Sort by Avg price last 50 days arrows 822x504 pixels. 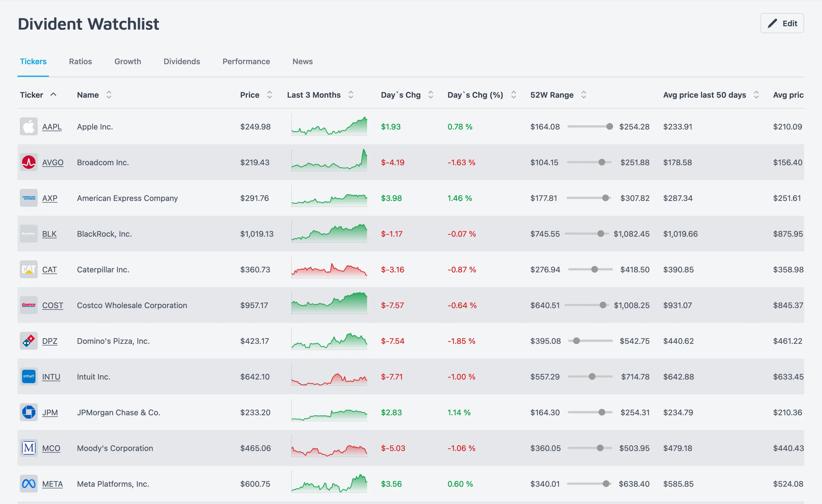pyautogui.click(x=756, y=95)
